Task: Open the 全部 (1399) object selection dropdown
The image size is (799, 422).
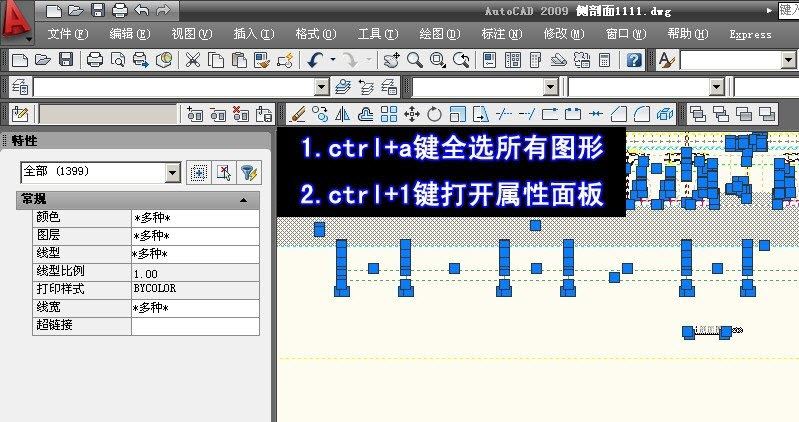Action: click(x=173, y=173)
